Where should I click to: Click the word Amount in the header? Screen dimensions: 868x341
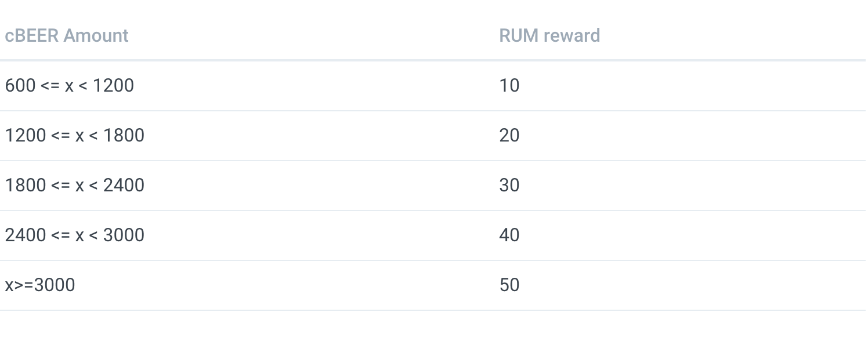(96, 36)
